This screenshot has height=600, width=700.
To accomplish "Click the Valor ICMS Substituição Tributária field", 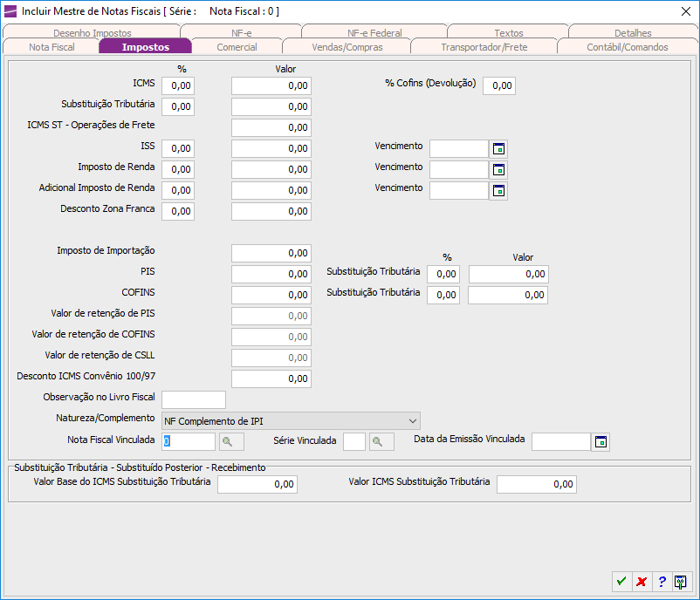I will pos(537,484).
